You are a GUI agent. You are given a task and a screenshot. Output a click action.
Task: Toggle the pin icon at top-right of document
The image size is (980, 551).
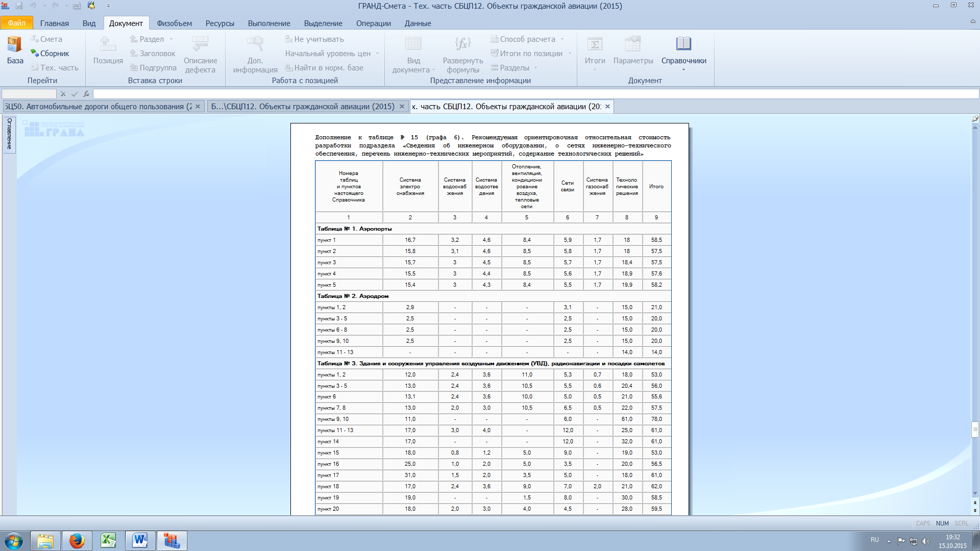tap(975, 119)
